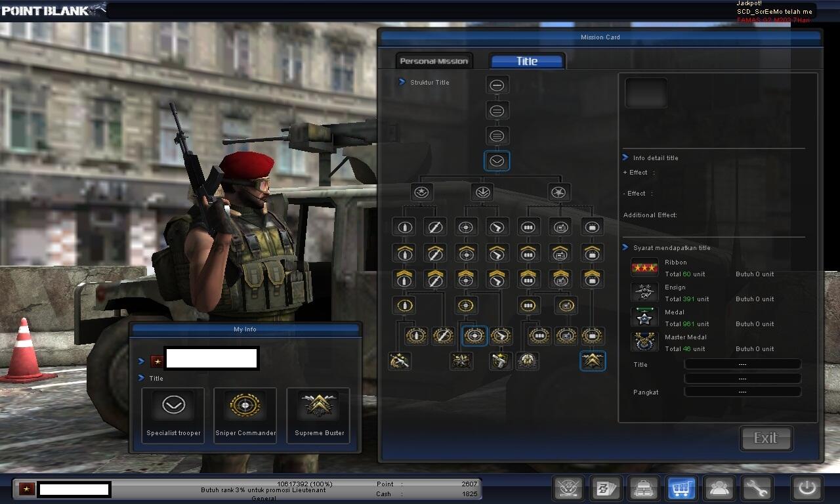Screen dimensions: 840x504
Task: Click the Jackpot announcement text
Action: pyautogui.click(x=775, y=12)
